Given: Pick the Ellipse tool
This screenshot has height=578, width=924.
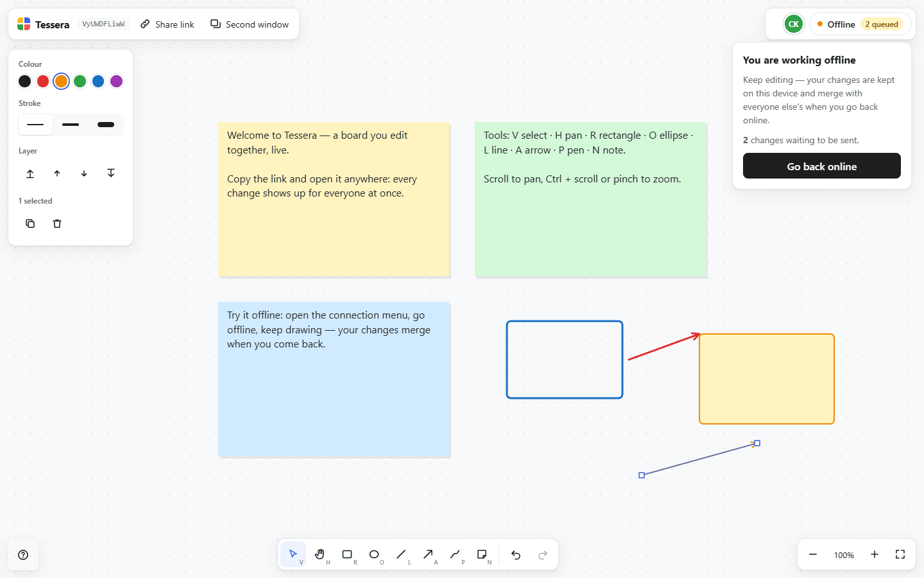Looking at the screenshot, I should (x=374, y=554).
